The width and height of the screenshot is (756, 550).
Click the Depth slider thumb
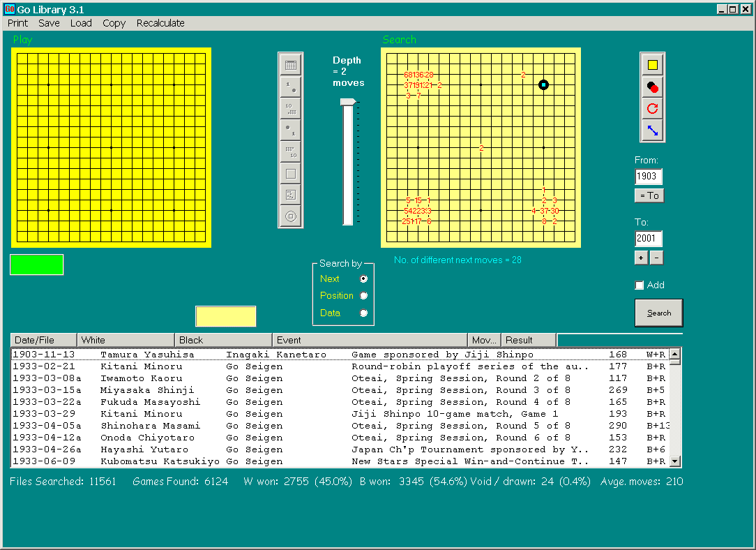click(348, 102)
